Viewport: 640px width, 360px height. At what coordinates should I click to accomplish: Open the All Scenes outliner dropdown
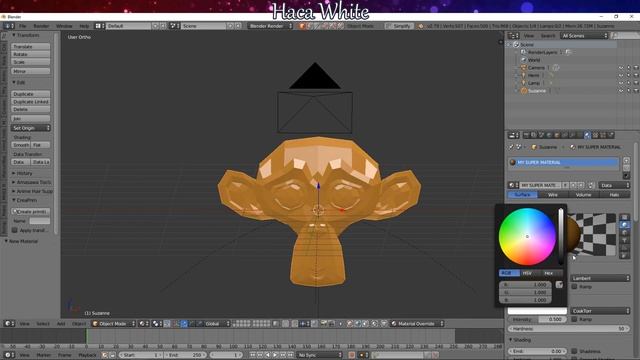[585, 36]
